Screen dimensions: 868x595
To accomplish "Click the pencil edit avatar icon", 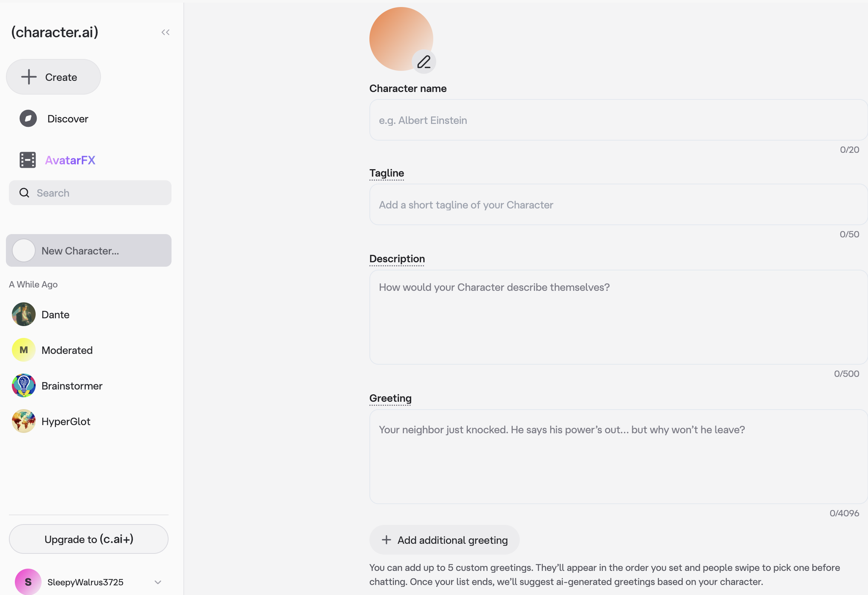I will pyautogui.click(x=424, y=62).
